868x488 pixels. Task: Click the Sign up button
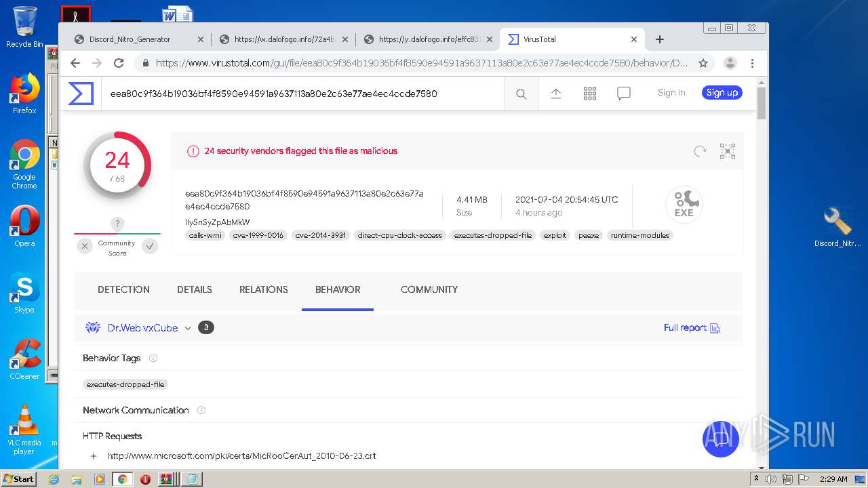click(x=722, y=93)
